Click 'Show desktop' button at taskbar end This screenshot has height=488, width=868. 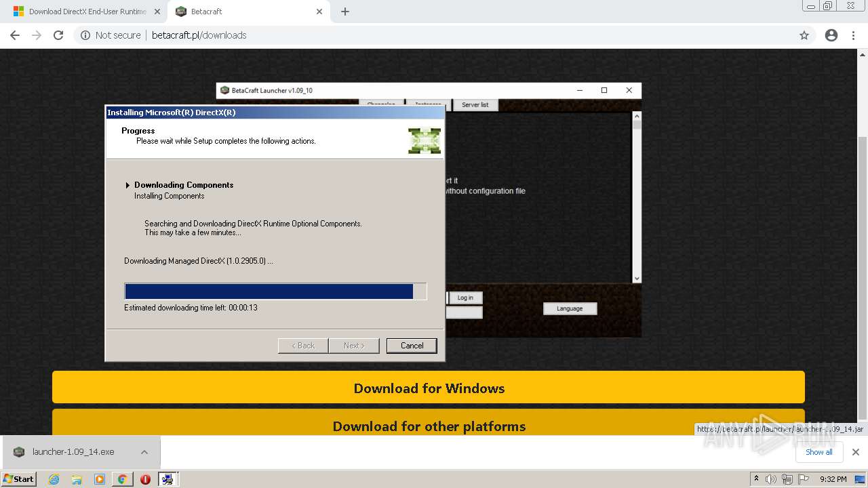coord(860,479)
